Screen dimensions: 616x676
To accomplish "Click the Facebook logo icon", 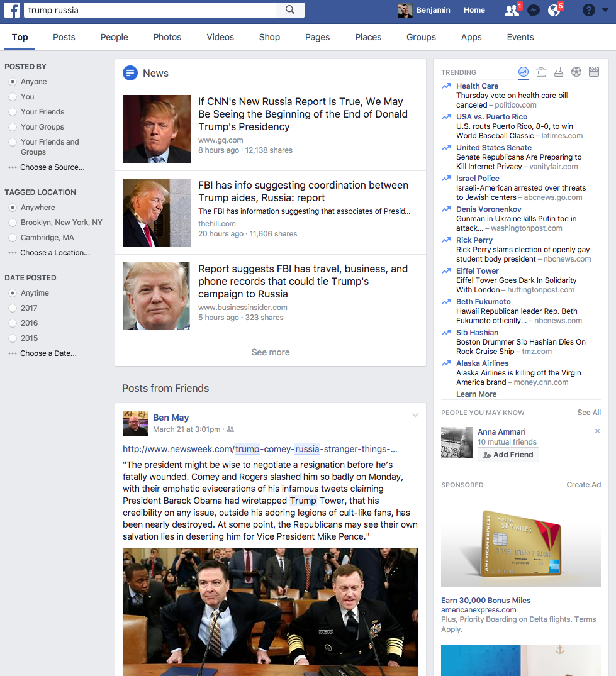I will pyautogui.click(x=12, y=10).
